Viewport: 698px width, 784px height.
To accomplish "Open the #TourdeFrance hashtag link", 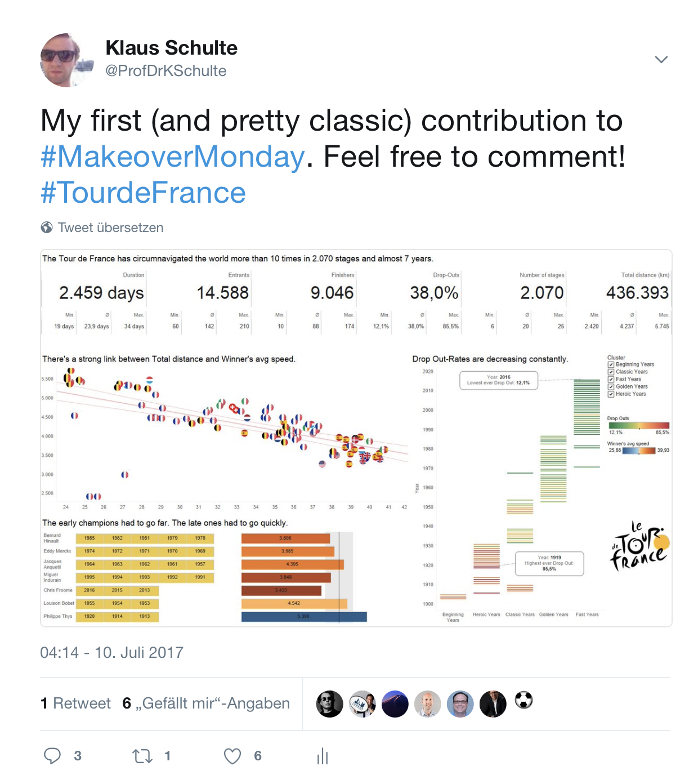I will click(144, 193).
